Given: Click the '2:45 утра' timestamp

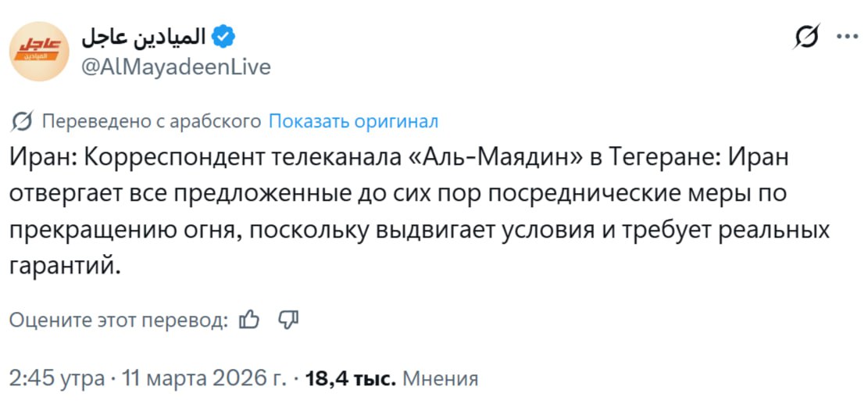Looking at the screenshot, I should (x=57, y=379).
